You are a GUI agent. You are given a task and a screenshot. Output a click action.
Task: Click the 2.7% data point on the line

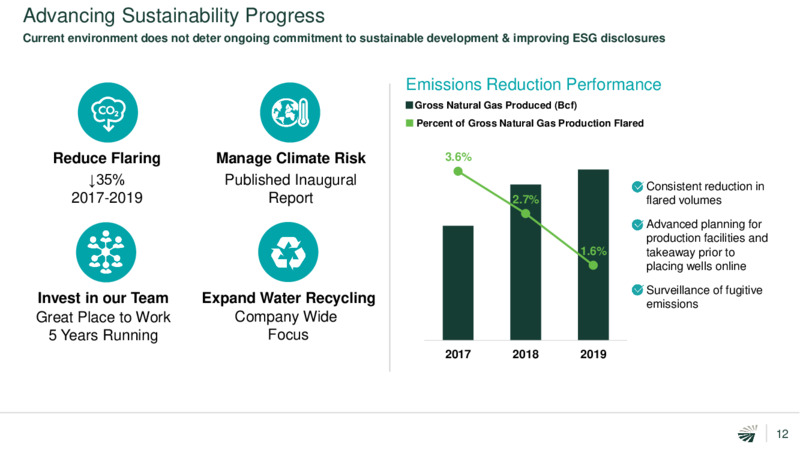526,214
